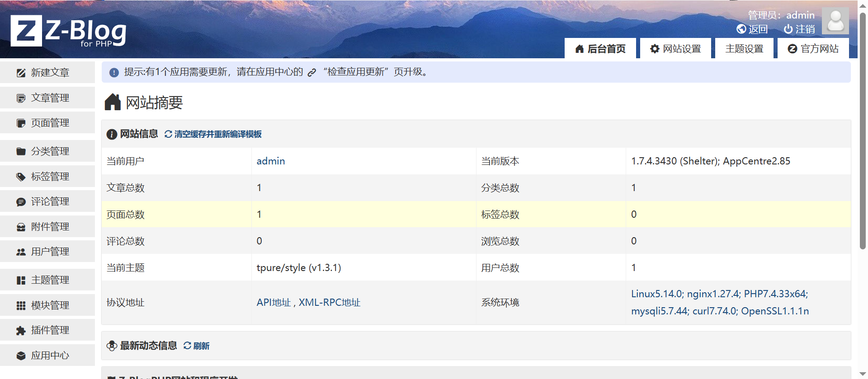
Task: Click the “检查应用更新” link text
Action: click(x=357, y=72)
